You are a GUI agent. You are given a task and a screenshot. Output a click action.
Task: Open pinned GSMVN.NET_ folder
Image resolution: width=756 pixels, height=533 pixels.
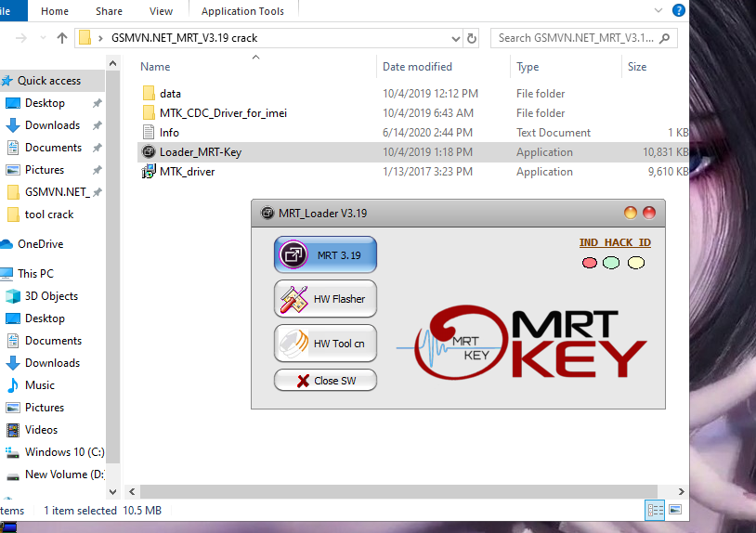[x=57, y=192]
